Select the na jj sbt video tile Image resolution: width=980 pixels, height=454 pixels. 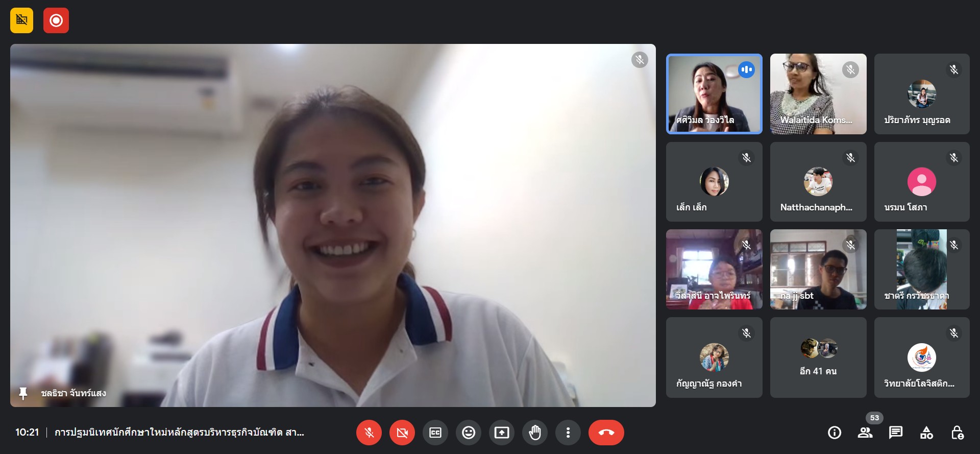pos(818,269)
